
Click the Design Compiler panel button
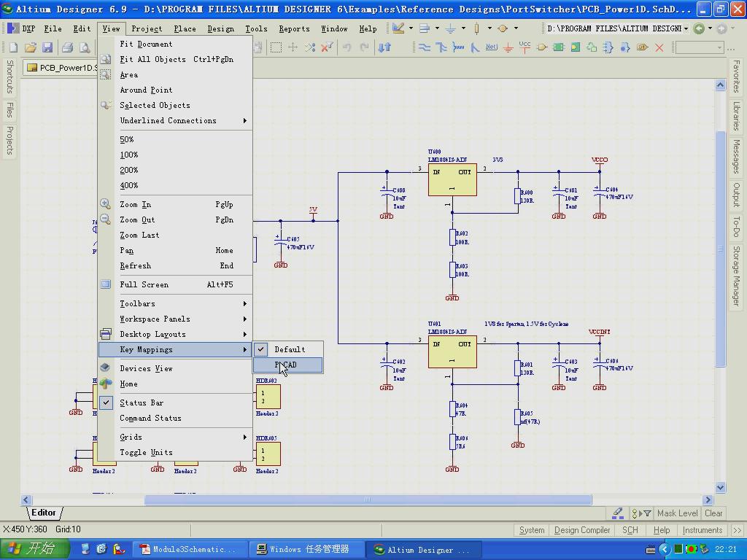click(x=582, y=530)
